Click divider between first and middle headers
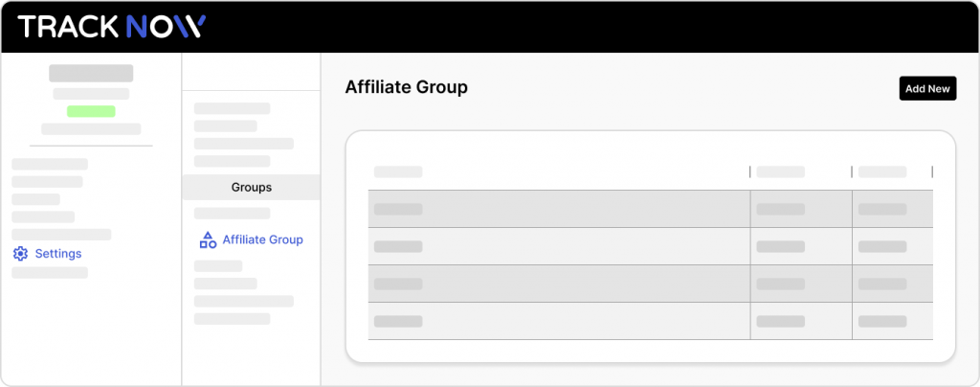The height and width of the screenshot is (387, 980). click(x=750, y=171)
